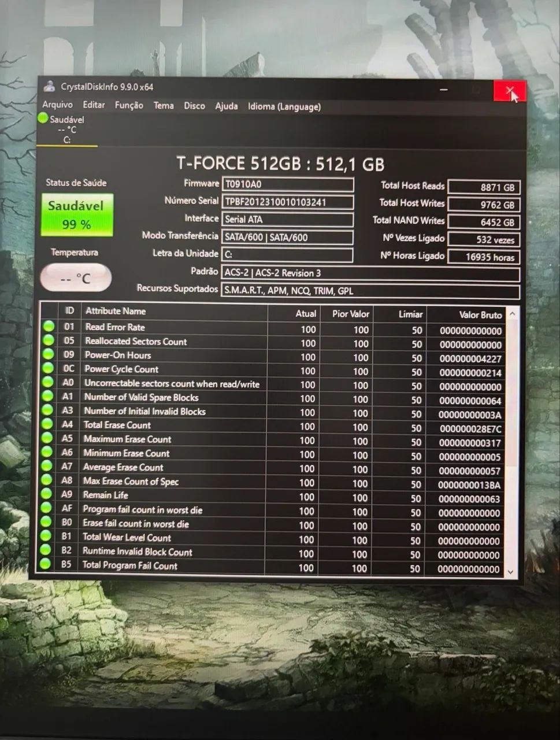Select the Saudável C: disk tab
The image size is (560, 740).
point(66,129)
